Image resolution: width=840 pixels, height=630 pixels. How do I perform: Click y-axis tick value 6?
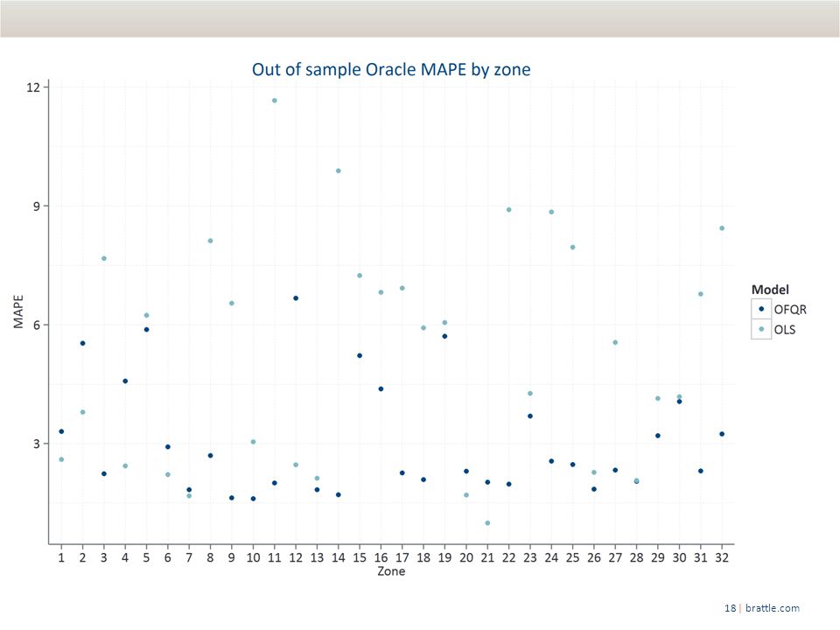pyautogui.click(x=37, y=325)
